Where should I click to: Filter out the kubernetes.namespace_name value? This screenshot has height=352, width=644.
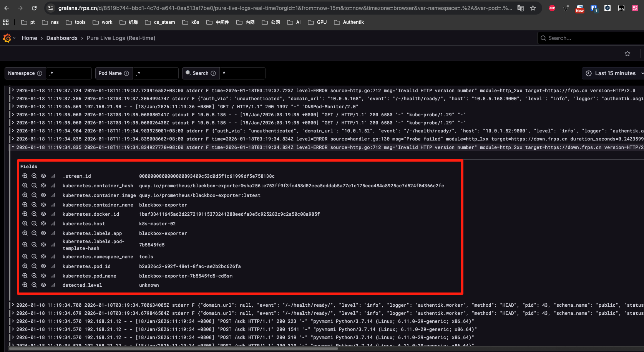pos(34,256)
